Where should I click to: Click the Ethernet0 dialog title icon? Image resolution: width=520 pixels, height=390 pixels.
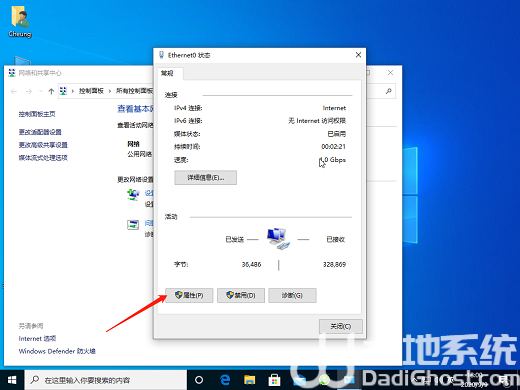click(162, 55)
